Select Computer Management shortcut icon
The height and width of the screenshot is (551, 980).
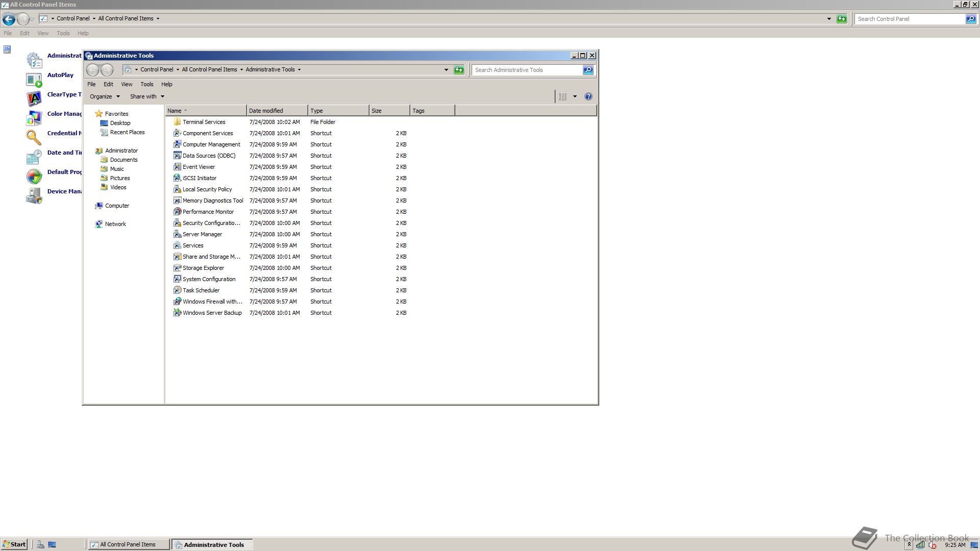point(177,144)
